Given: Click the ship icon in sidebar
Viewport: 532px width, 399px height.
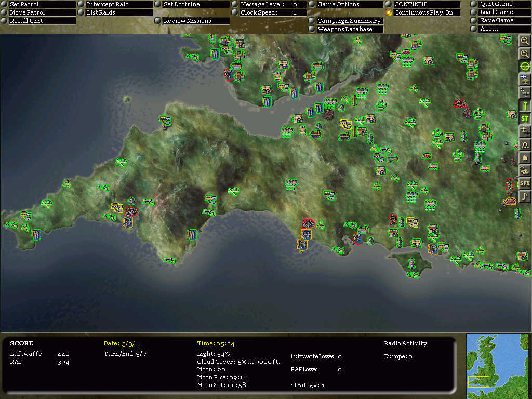Looking at the screenshot, I should tap(525, 170).
